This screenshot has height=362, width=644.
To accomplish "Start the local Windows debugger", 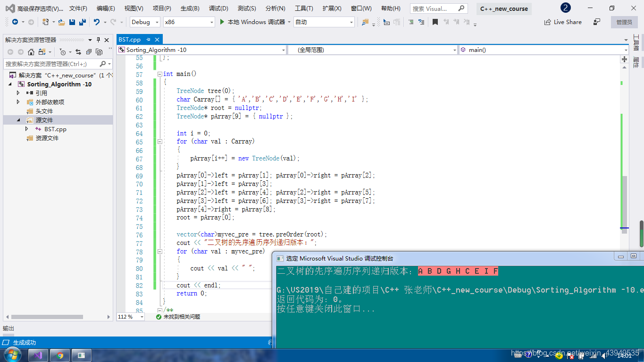I will [252, 22].
